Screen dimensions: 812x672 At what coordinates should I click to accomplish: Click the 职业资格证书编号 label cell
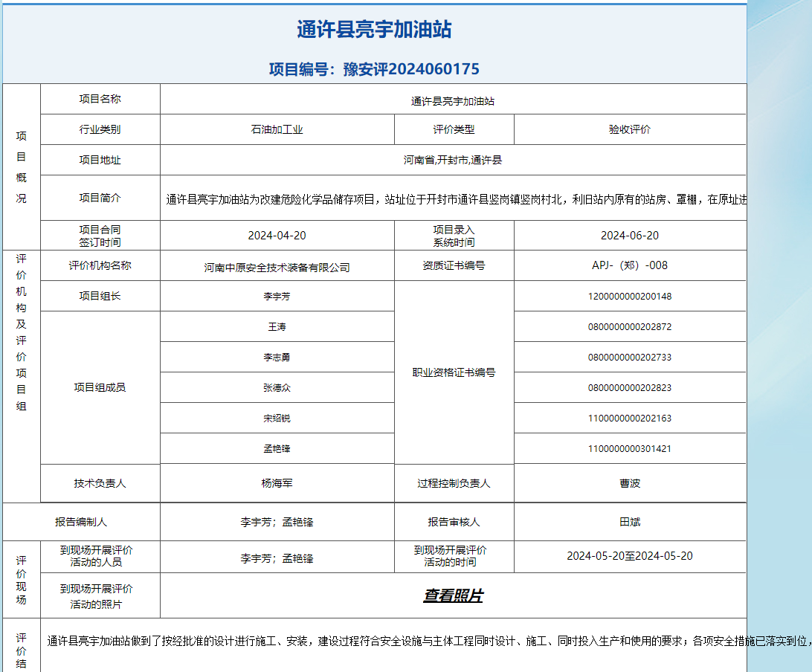click(454, 372)
